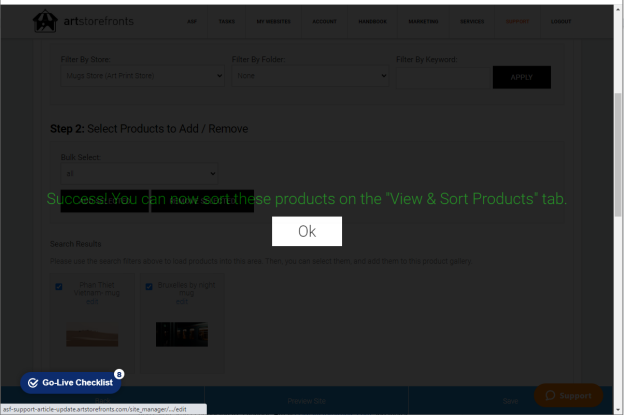Click the Ok button in the success dialog
Image resolution: width=624 pixels, height=415 pixels.
click(x=307, y=231)
